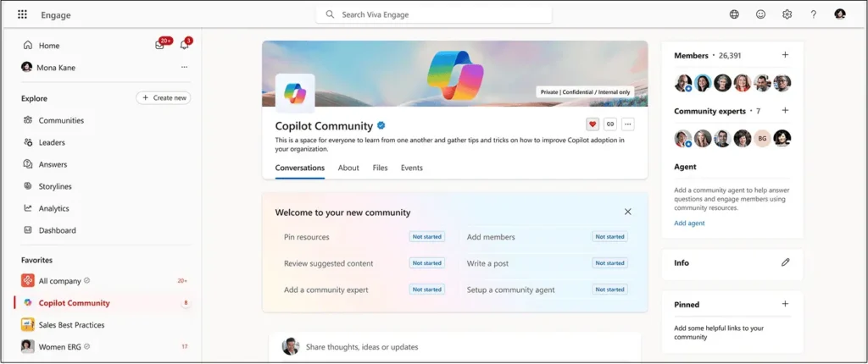Click the Members 26,391 heading
868x364 pixels.
(708, 55)
